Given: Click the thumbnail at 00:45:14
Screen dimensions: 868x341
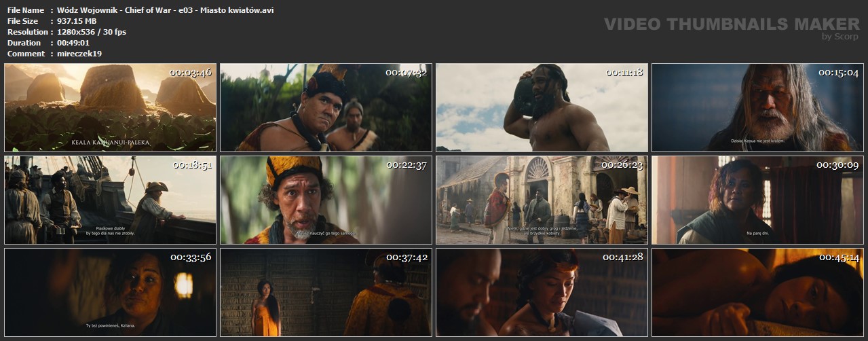Looking at the screenshot, I should coord(757,292).
